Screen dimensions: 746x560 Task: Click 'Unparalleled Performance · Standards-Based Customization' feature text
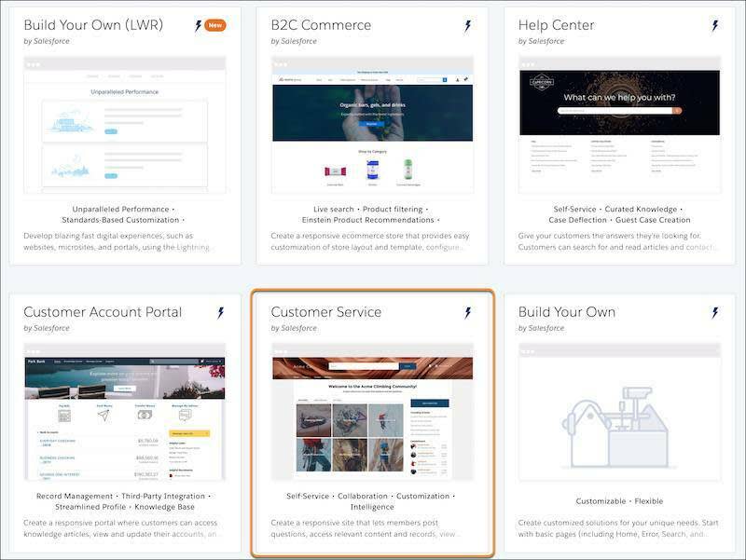coord(123,214)
